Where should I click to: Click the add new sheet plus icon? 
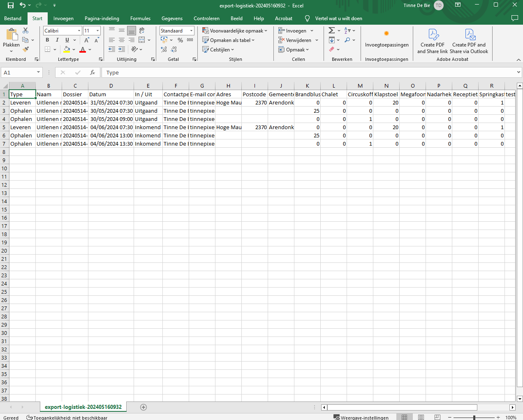coord(143,407)
